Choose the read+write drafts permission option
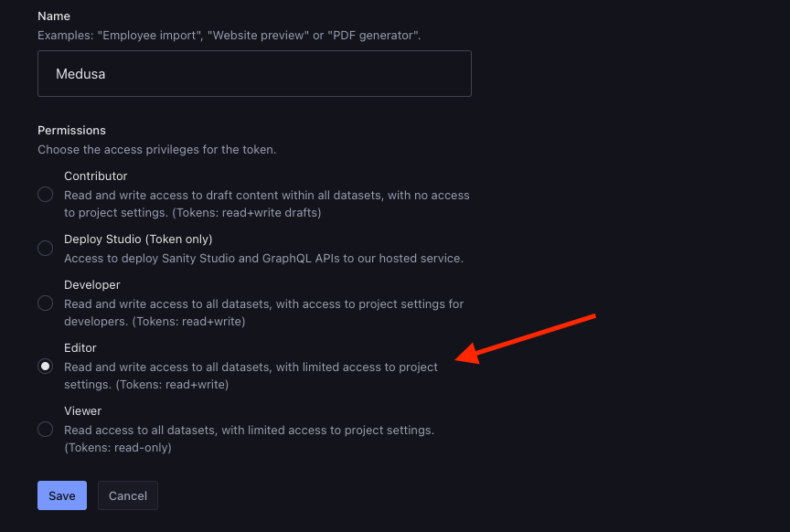This screenshot has width=790, height=532. click(x=45, y=194)
